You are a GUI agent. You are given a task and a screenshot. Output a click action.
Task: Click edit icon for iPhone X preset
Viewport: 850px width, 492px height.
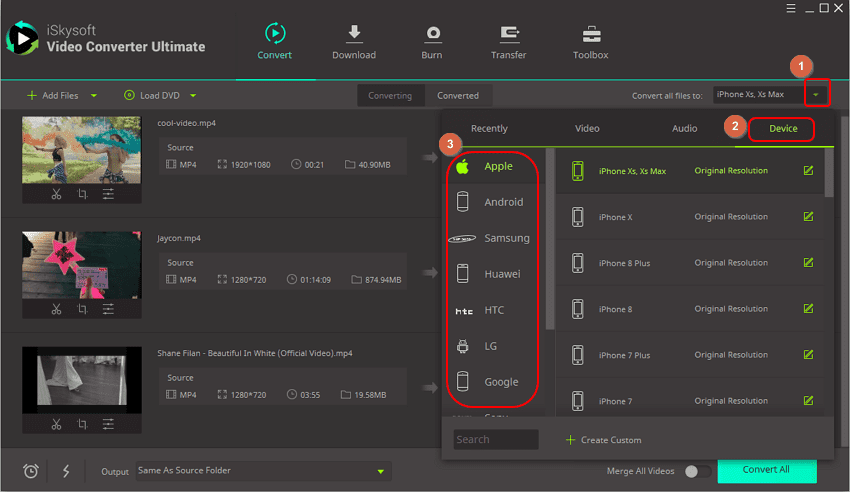click(x=808, y=217)
